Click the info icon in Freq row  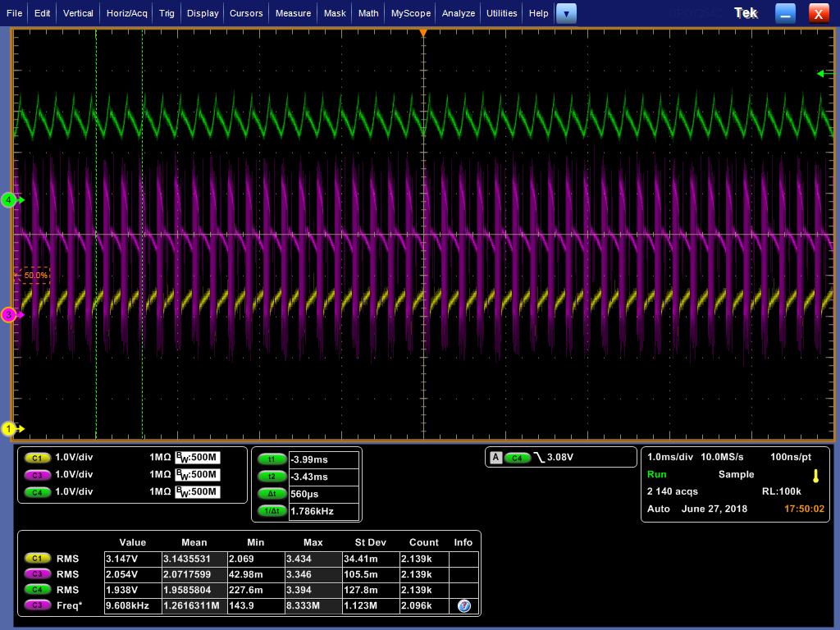[463, 606]
